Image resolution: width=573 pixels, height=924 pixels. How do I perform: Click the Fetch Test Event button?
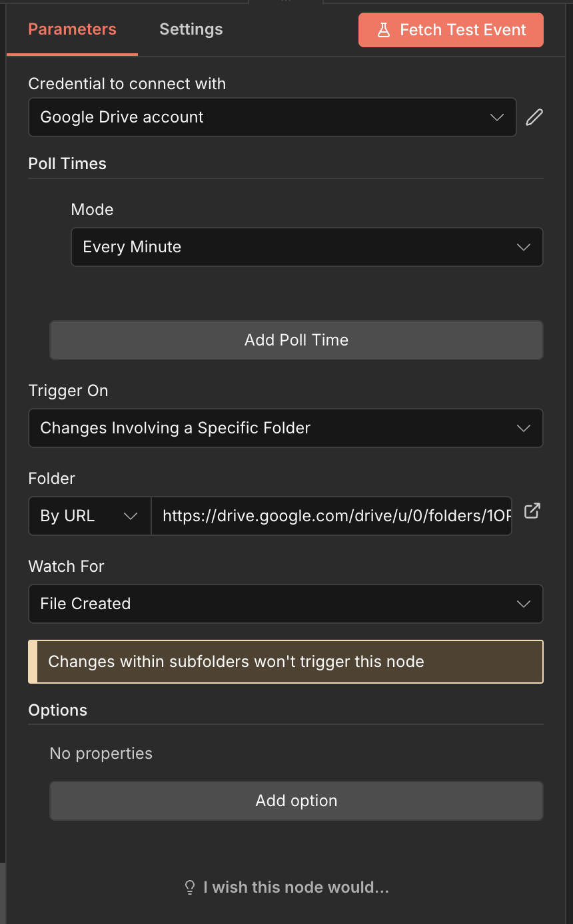[450, 29]
